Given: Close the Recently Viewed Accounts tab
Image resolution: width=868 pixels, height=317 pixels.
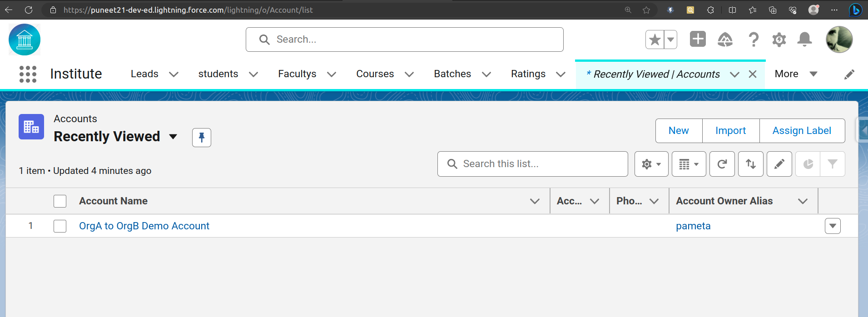Looking at the screenshot, I should 753,74.
